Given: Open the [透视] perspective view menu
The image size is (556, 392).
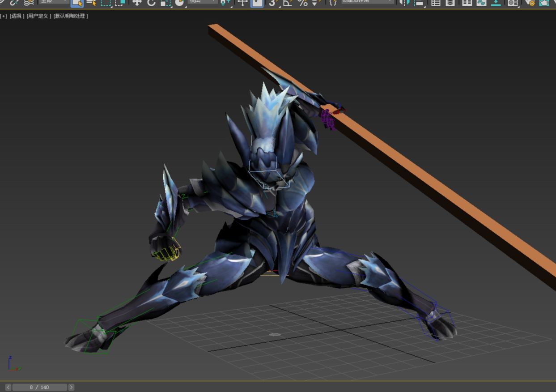Looking at the screenshot, I should coord(17,16).
